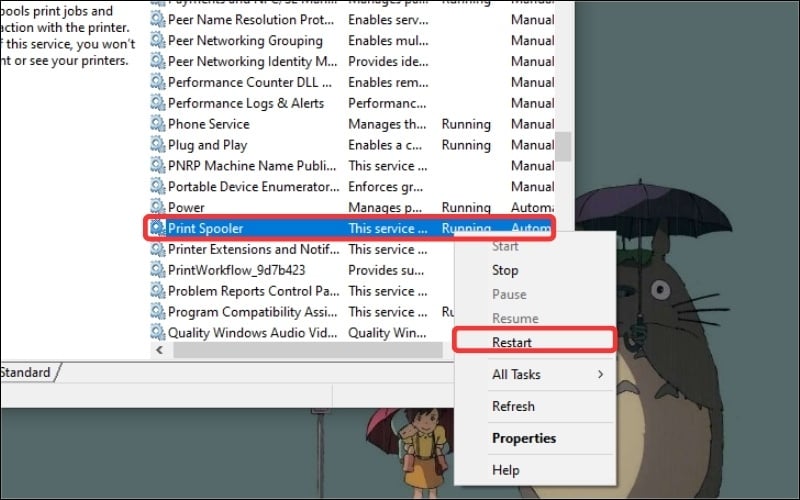The image size is (800, 500).
Task: Click the 'Performanc...' description cell
Action: pyautogui.click(x=387, y=103)
